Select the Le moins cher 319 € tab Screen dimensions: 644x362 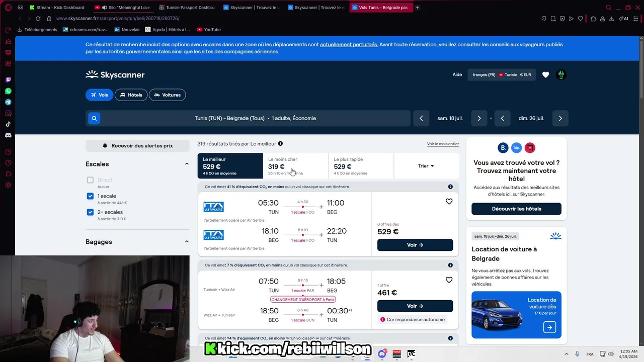[x=295, y=166]
